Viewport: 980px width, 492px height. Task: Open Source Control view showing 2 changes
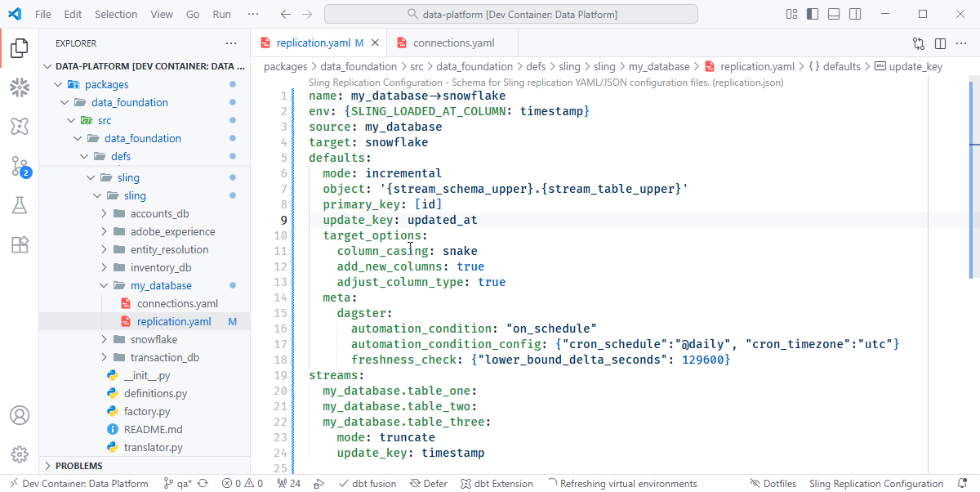(x=19, y=166)
